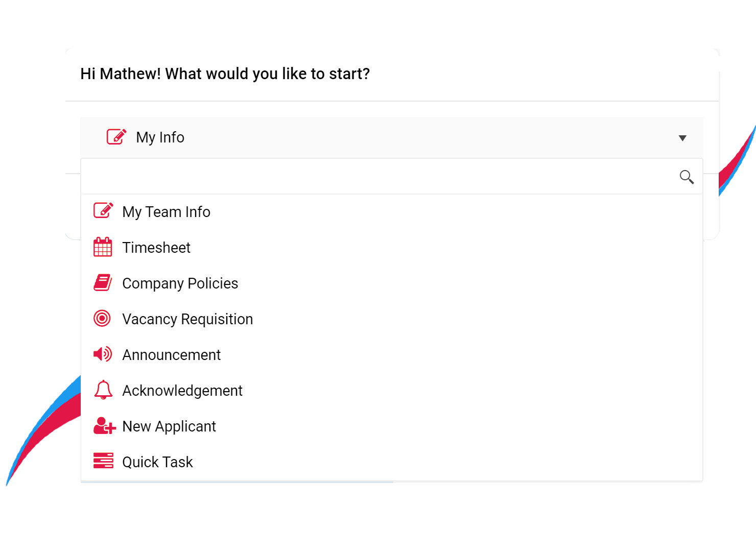Select My Team Info option
The height and width of the screenshot is (552, 756).
pyautogui.click(x=167, y=212)
